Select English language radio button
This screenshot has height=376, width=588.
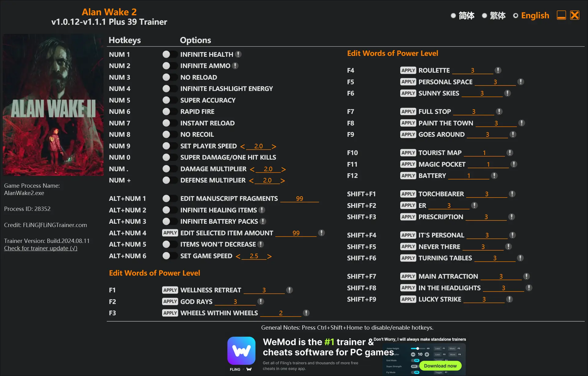click(515, 16)
